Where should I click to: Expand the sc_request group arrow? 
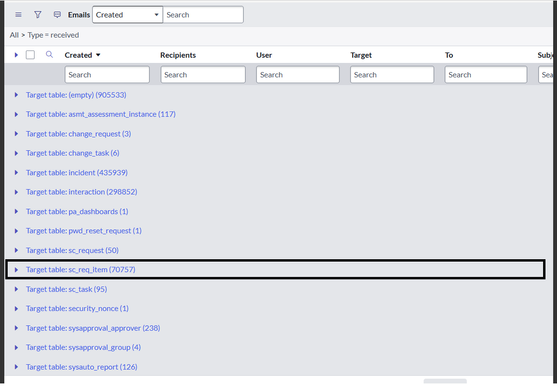pos(16,250)
